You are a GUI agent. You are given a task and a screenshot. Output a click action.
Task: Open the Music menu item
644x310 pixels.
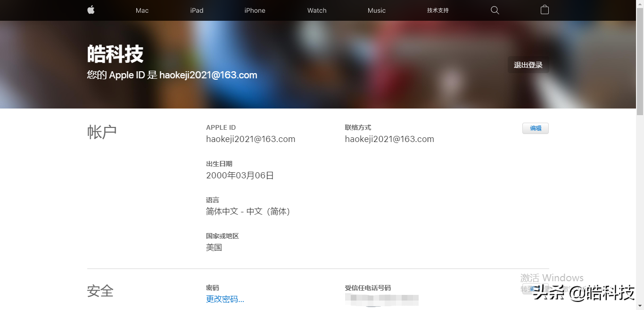tap(377, 10)
